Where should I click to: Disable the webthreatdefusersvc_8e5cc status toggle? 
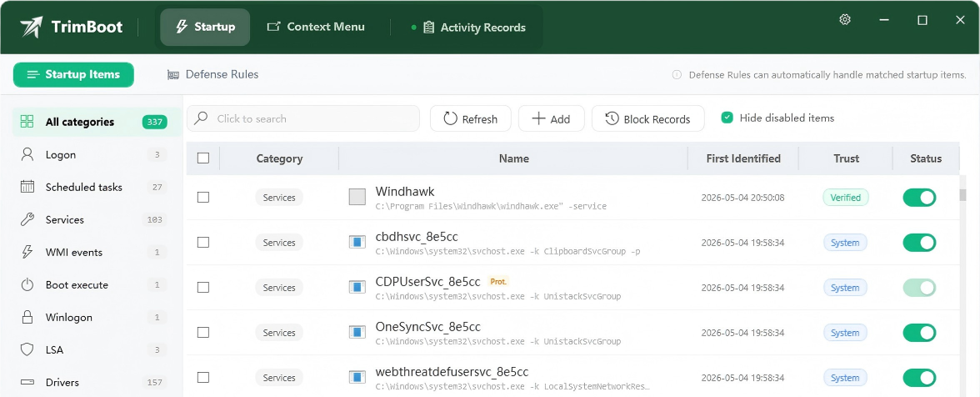[x=919, y=378]
